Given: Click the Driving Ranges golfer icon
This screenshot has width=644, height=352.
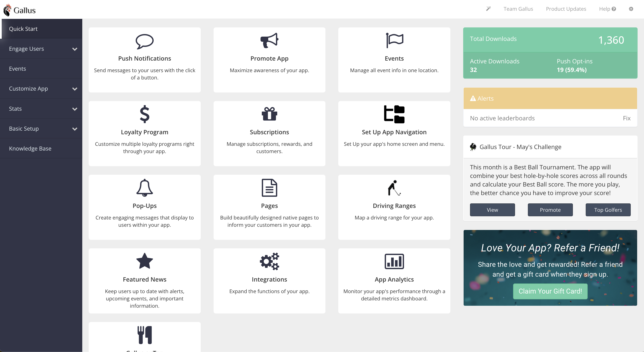Looking at the screenshot, I should coord(394,188).
